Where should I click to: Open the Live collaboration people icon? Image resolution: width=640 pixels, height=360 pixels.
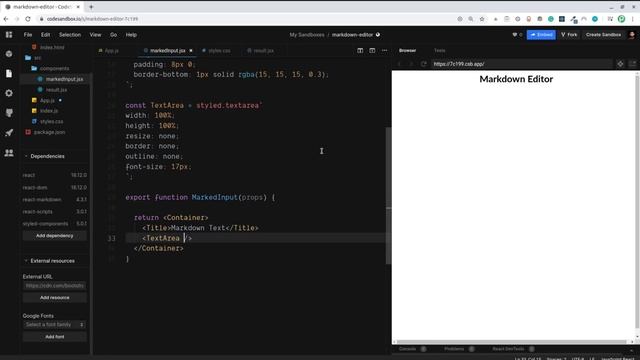pos(9,153)
